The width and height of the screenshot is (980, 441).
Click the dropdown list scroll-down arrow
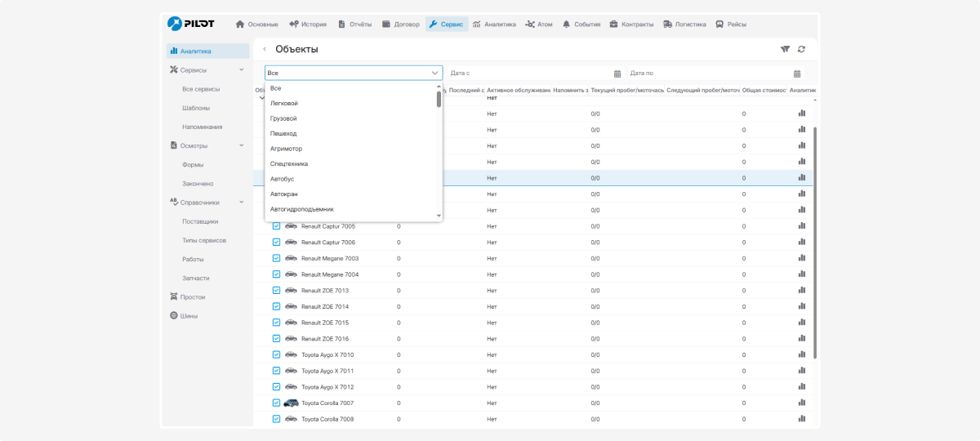[439, 216]
